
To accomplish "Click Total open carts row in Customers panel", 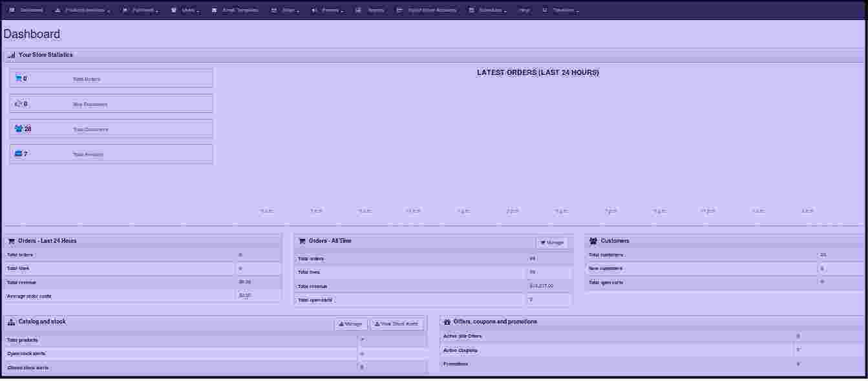I will (x=725, y=282).
